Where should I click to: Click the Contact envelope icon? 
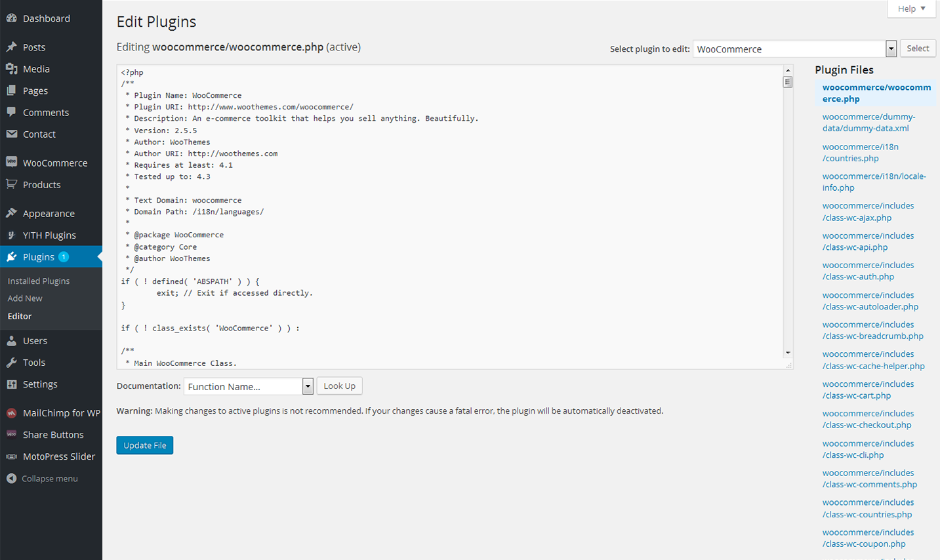11,134
